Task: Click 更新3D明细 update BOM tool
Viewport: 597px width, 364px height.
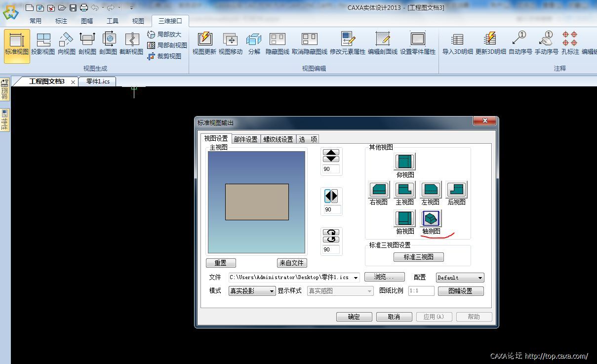Action: coord(490,44)
